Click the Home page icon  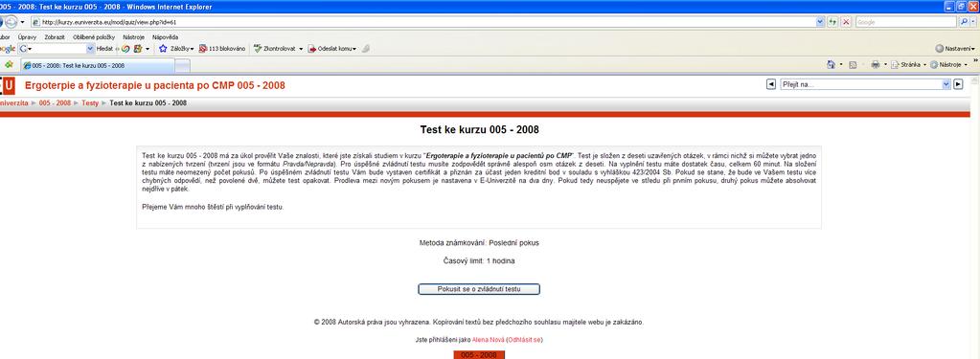point(832,64)
